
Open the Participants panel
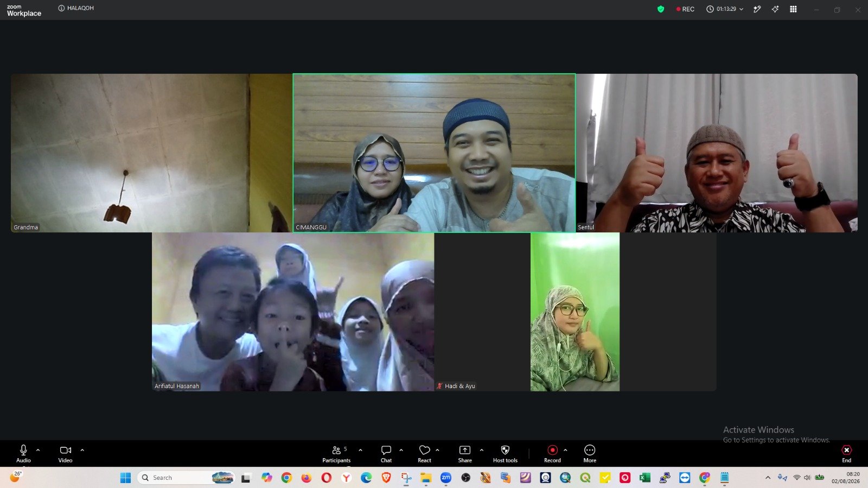336,454
